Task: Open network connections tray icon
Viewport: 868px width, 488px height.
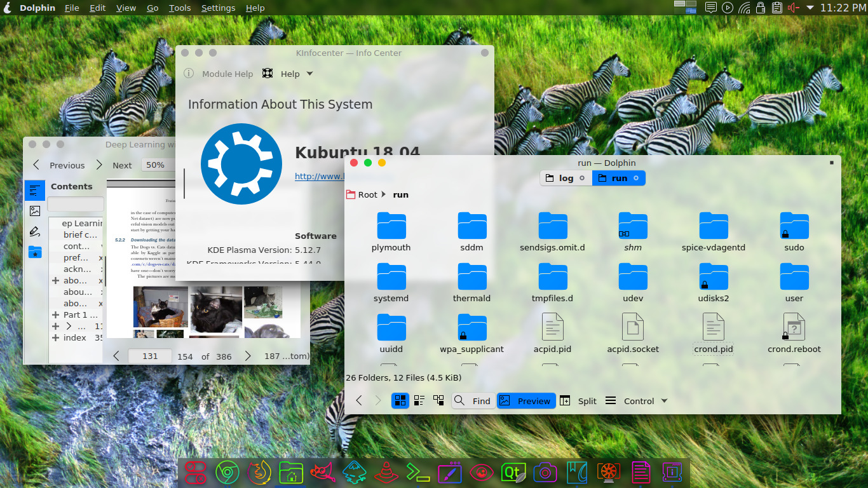Action: [744, 8]
